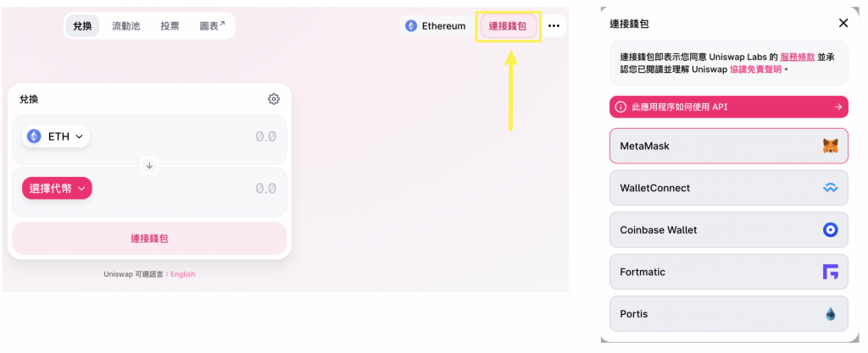Click the top-right 連接錢包 button
The height and width of the screenshot is (353, 868).
(508, 26)
